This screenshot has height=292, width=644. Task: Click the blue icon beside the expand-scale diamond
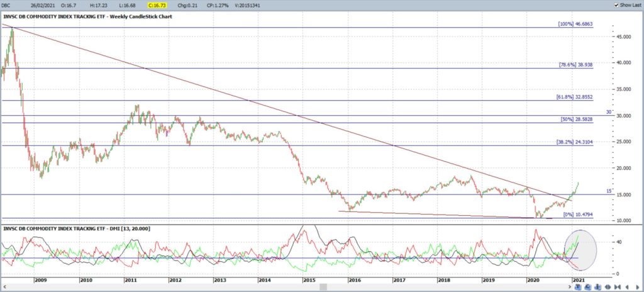click(597, 287)
